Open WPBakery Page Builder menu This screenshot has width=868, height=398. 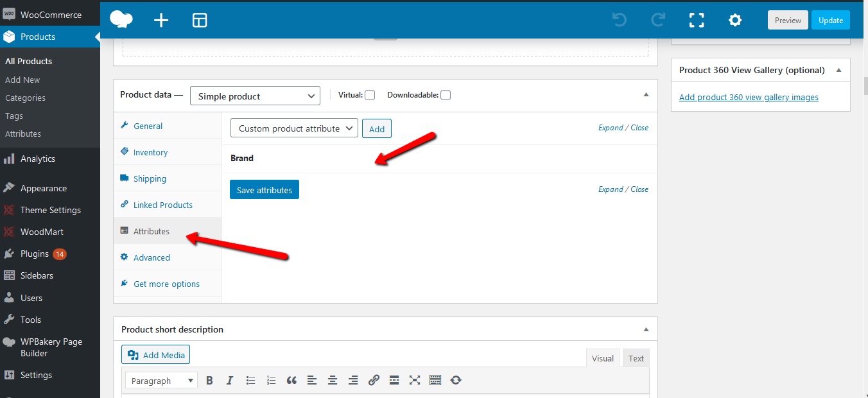50,347
